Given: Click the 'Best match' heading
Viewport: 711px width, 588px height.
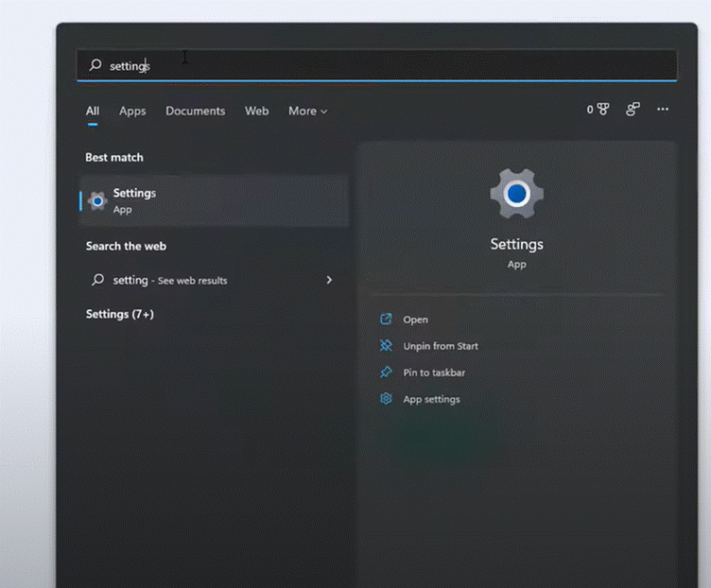Looking at the screenshot, I should coord(114,157).
